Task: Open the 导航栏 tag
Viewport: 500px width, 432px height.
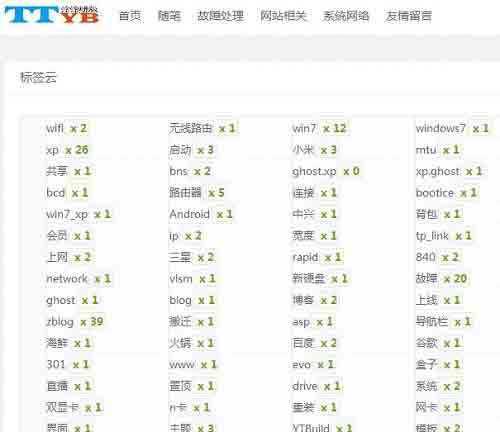Action: click(432, 322)
